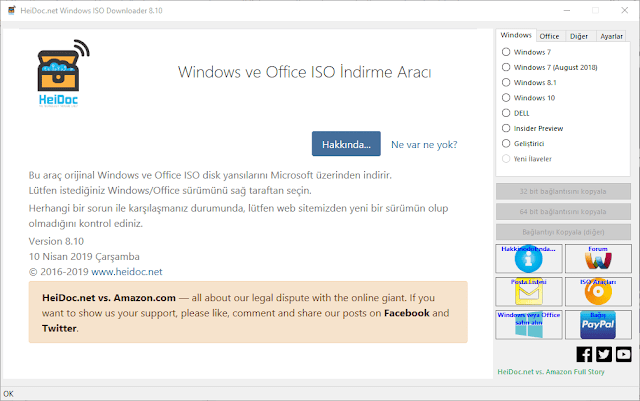The height and width of the screenshot is (401, 640).
Task: Open the Posta Listesi mail icon
Action: click(x=529, y=292)
